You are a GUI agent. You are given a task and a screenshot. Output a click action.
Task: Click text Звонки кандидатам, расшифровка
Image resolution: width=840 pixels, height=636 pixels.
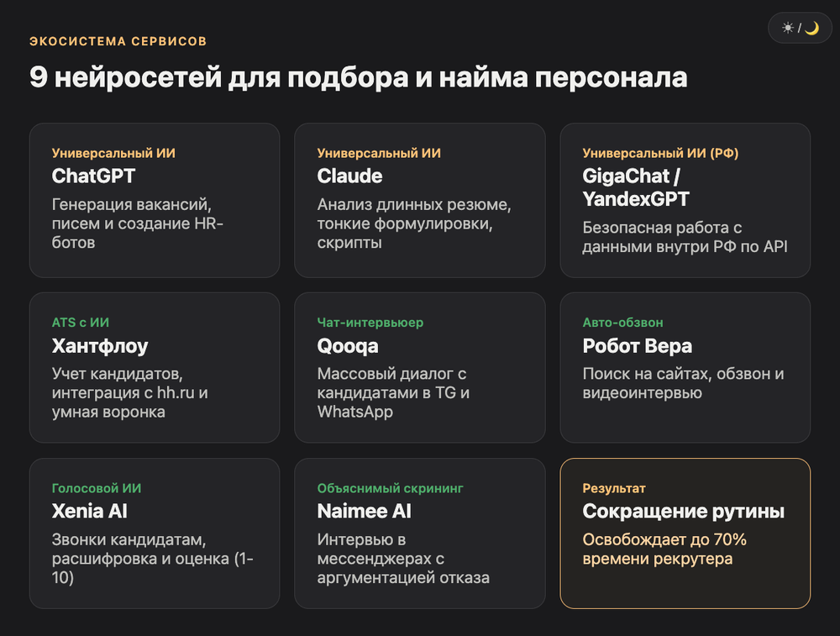click(153, 559)
